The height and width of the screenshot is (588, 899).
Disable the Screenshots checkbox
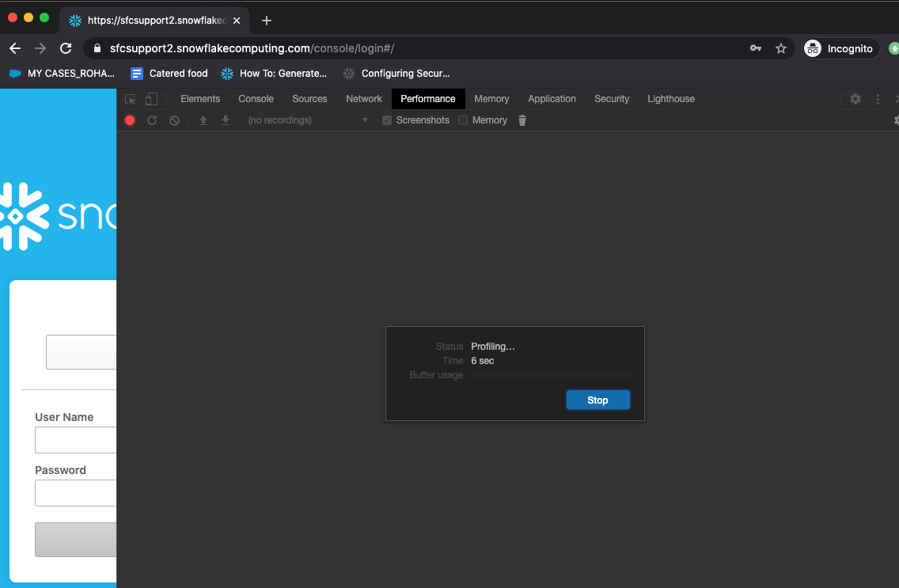coord(386,119)
